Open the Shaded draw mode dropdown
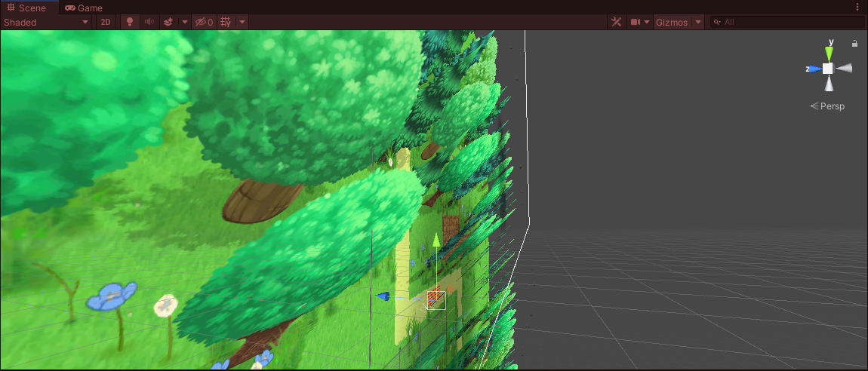This screenshot has height=371, width=868. click(x=46, y=22)
